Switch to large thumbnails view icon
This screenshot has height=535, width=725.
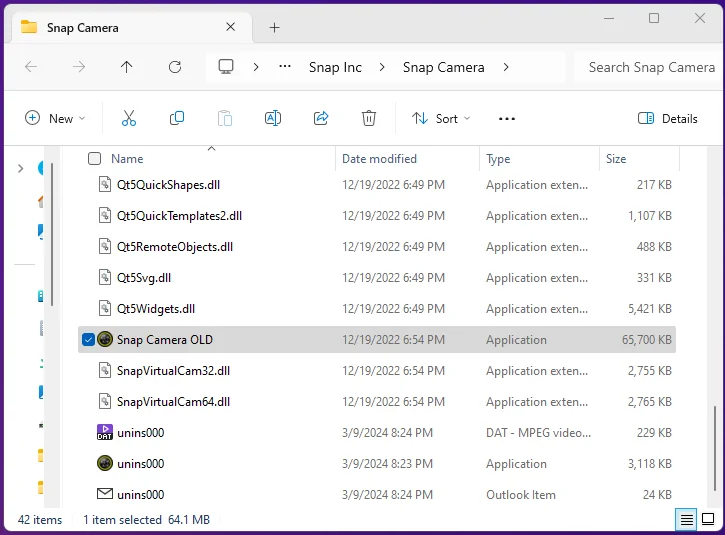click(x=708, y=519)
